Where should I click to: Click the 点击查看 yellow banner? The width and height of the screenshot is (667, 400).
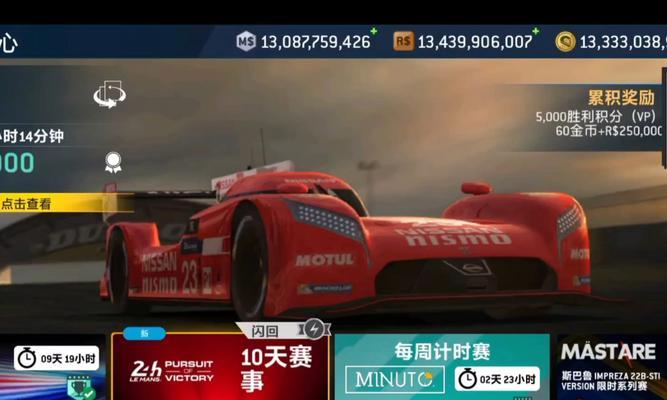[x=66, y=203]
